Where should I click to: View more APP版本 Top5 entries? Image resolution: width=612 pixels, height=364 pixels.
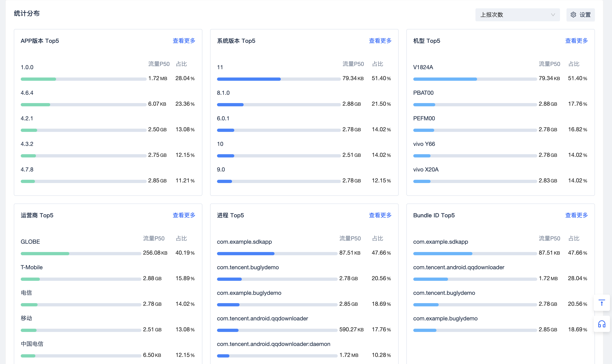184,41
